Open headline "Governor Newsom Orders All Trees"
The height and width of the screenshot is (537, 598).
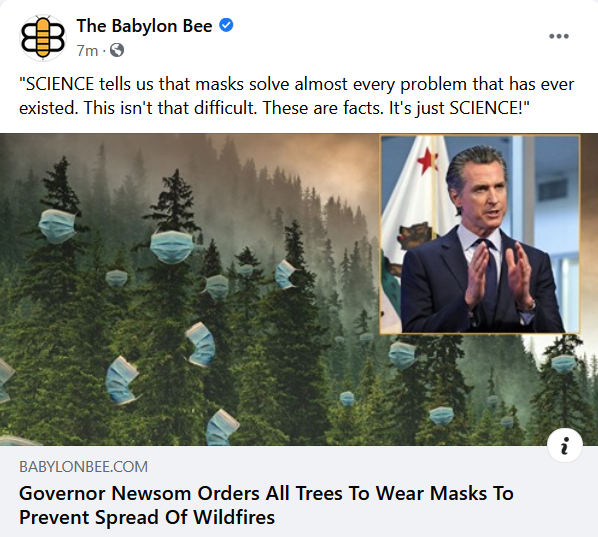click(266, 493)
